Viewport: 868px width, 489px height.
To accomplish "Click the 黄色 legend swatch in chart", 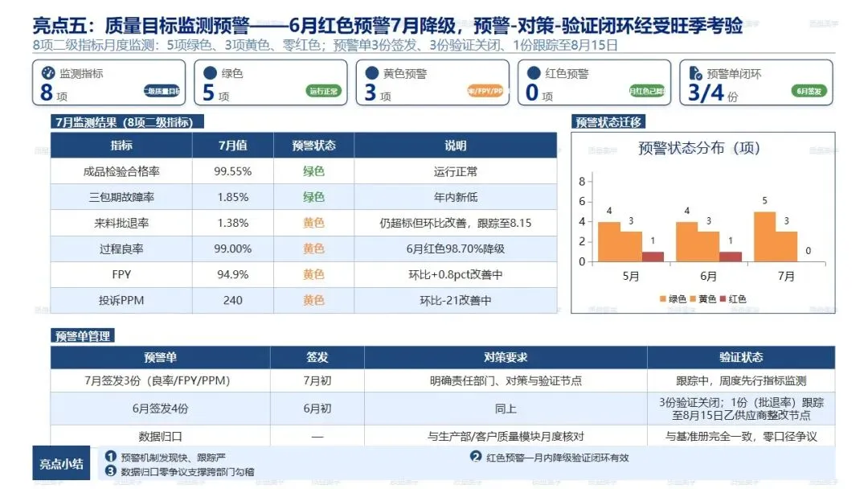I will click(693, 299).
